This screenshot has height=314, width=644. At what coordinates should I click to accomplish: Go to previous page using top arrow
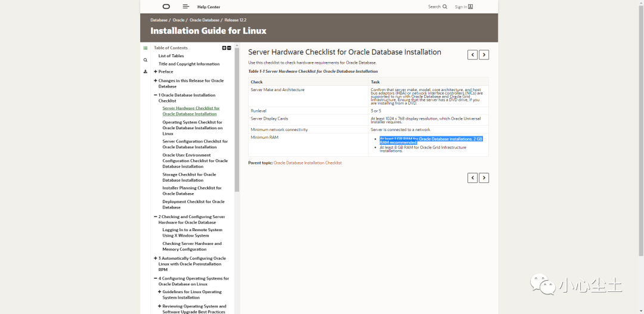pyautogui.click(x=472, y=55)
